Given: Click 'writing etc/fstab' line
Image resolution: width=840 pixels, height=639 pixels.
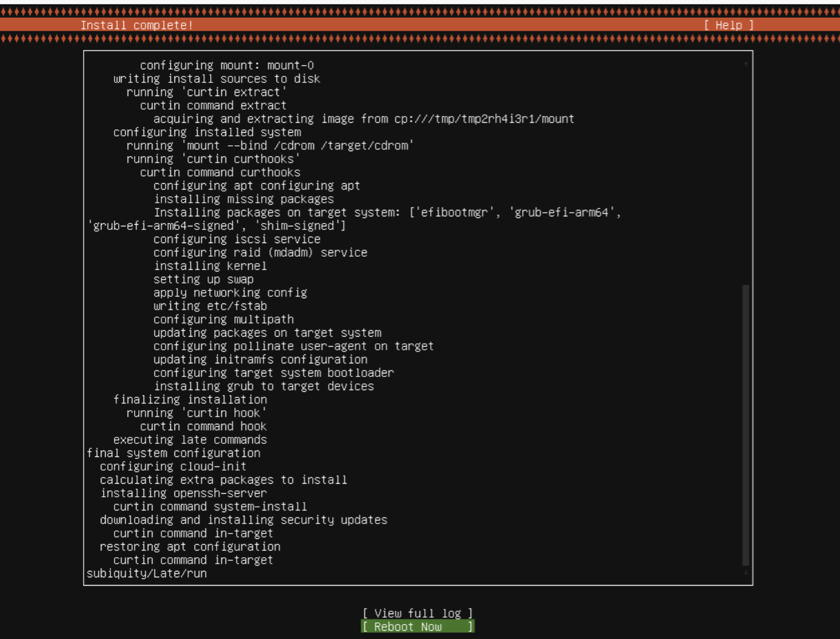Looking at the screenshot, I should [210, 306].
